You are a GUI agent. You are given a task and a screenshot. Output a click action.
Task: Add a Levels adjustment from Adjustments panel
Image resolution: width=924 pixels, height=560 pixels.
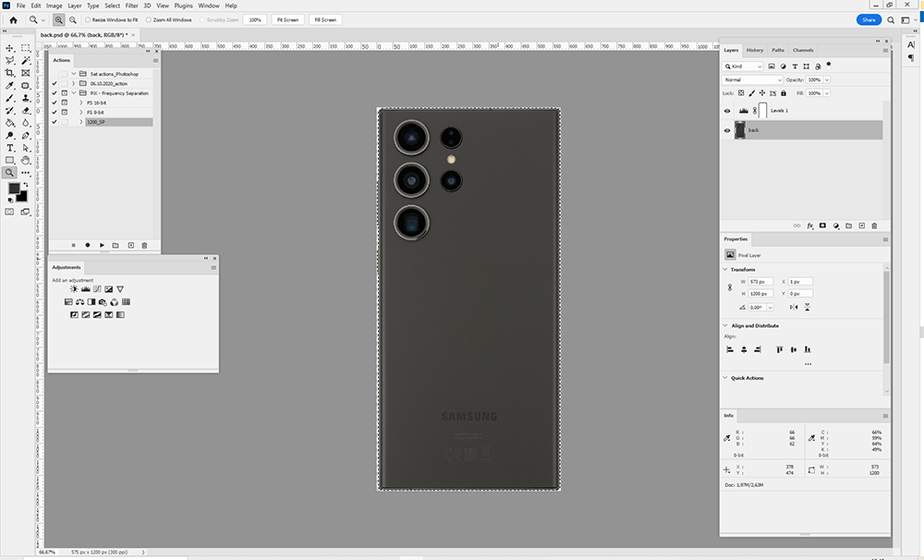click(85, 289)
